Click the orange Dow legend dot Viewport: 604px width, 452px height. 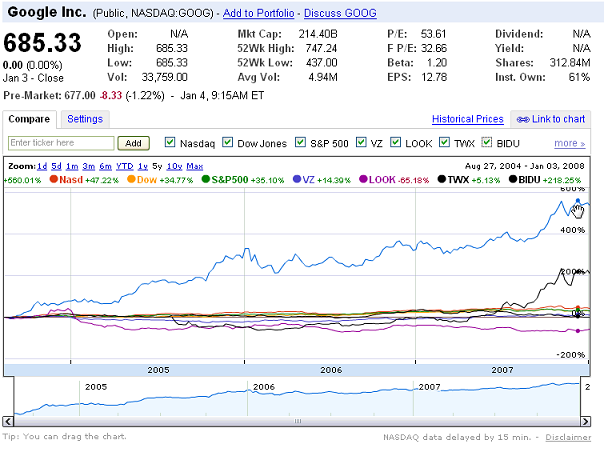131,179
